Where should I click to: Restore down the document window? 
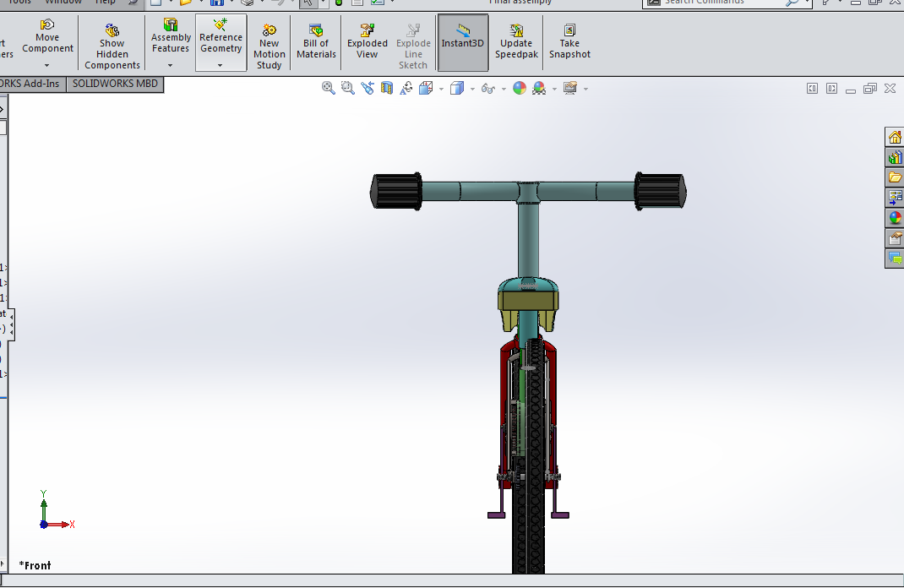point(870,88)
